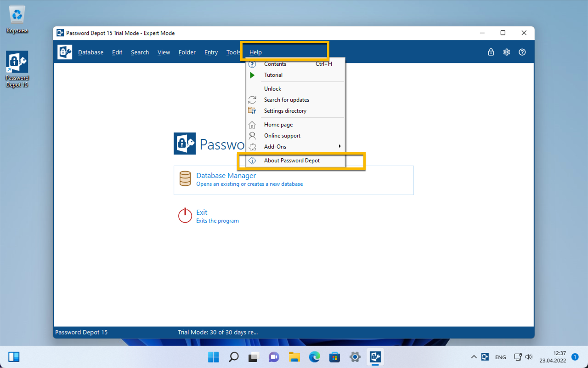Click 'Password Depot 15' in status bar
The width and height of the screenshot is (588, 368).
click(x=81, y=332)
